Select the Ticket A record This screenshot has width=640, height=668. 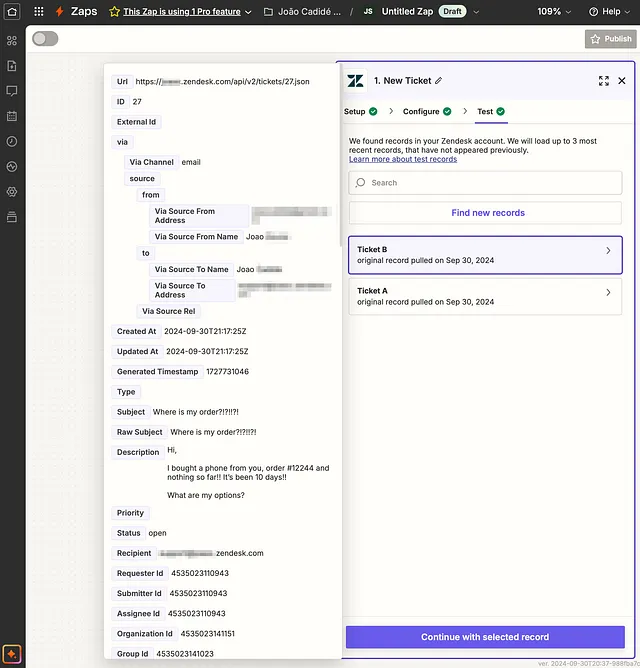pos(485,297)
